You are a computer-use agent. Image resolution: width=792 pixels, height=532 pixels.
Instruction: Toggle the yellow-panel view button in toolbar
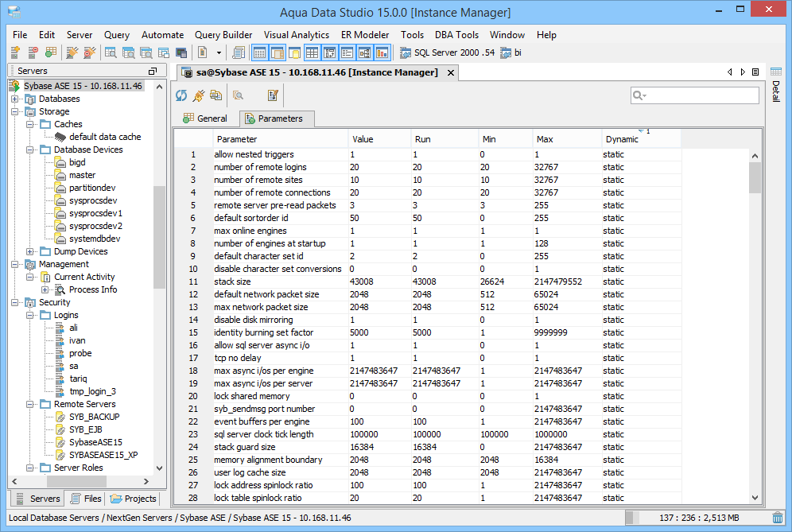294,52
